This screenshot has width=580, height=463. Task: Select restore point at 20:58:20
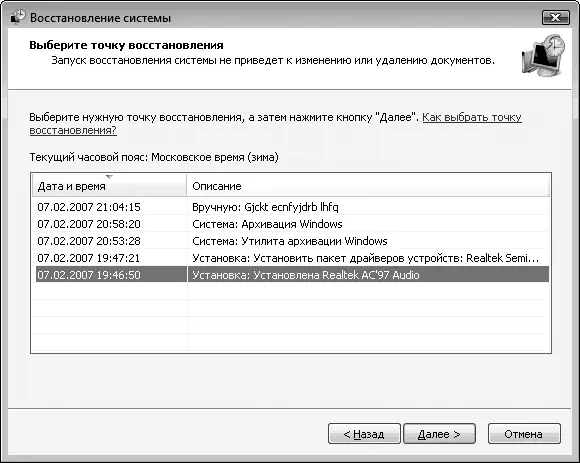click(x=292, y=224)
